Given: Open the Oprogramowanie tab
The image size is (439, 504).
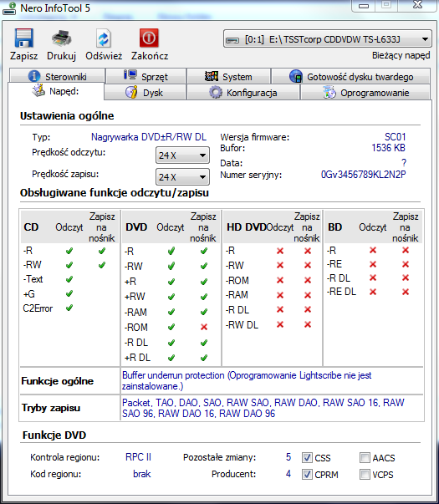Looking at the screenshot, I should 365,93.
